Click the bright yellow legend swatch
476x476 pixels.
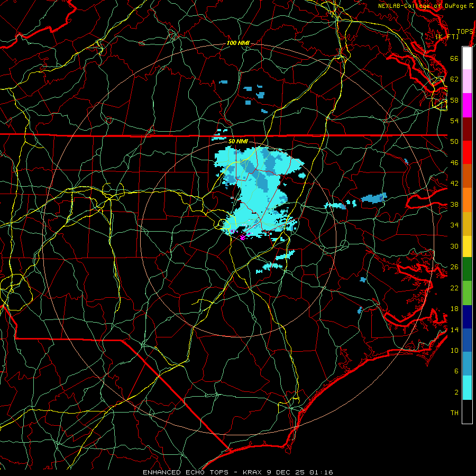point(467,246)
